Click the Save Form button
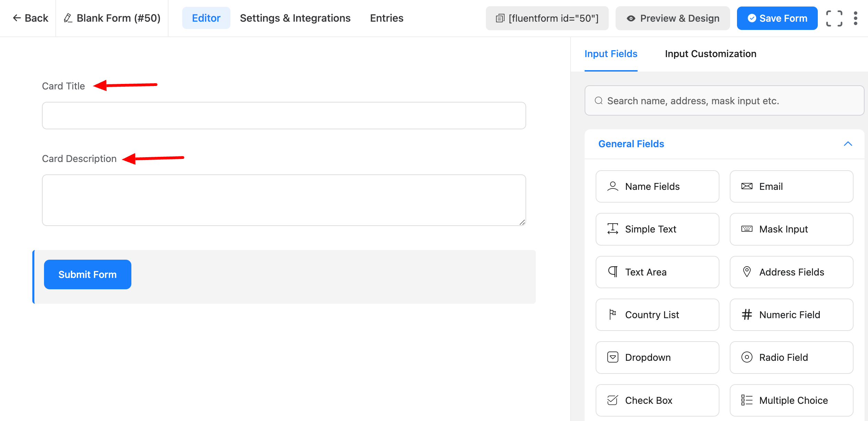Image resolution: width=868 pixels, height=421 pixels. coord(777,18)
